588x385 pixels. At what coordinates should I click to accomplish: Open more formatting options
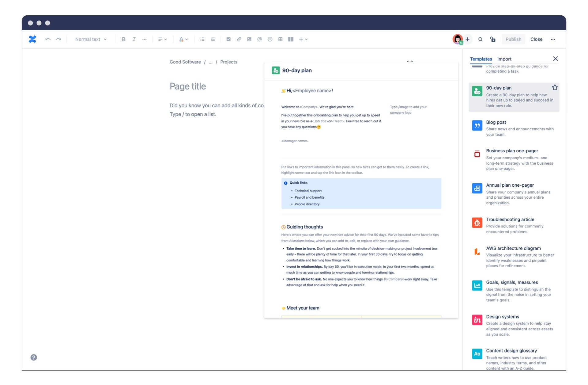144,39
